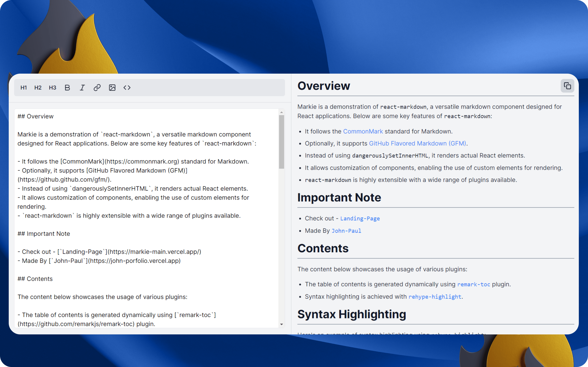Visit the John-Paul portfolio link
Image resolution: width=588 pixels, height=367 pixels.
(346, 231)
